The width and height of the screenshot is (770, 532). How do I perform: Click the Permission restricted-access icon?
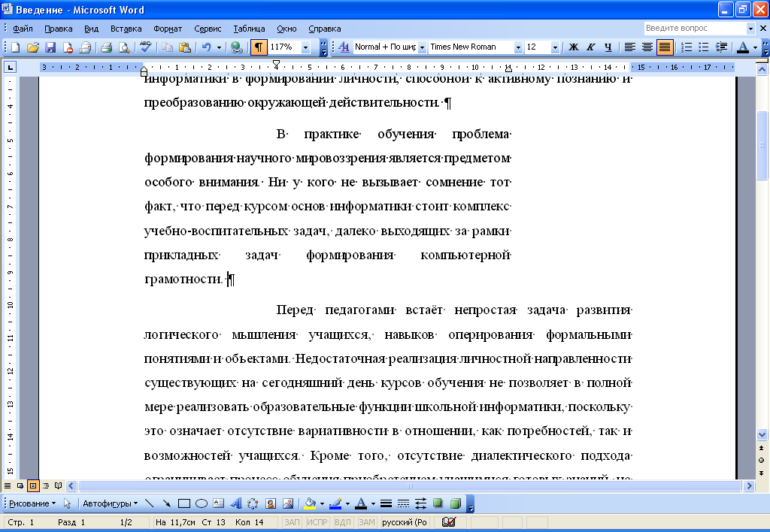tap(68, 47)
